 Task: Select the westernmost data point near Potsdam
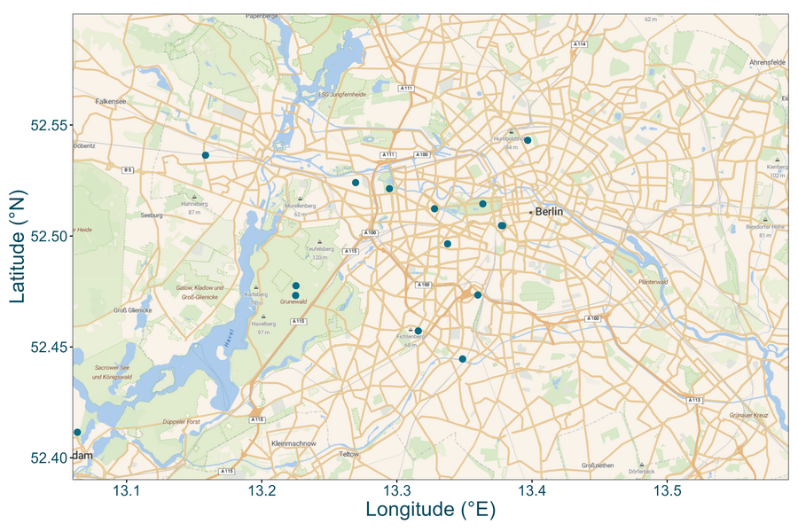pos(77,432)
